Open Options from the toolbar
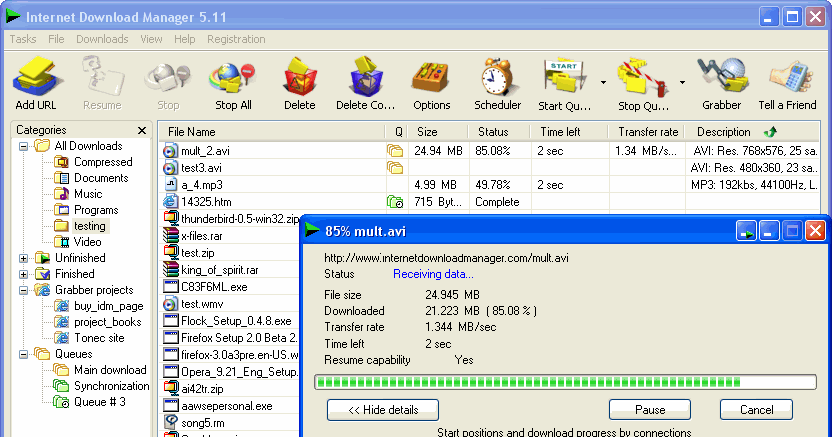Screen dimensions: 832x437 [x=431, y=83]
